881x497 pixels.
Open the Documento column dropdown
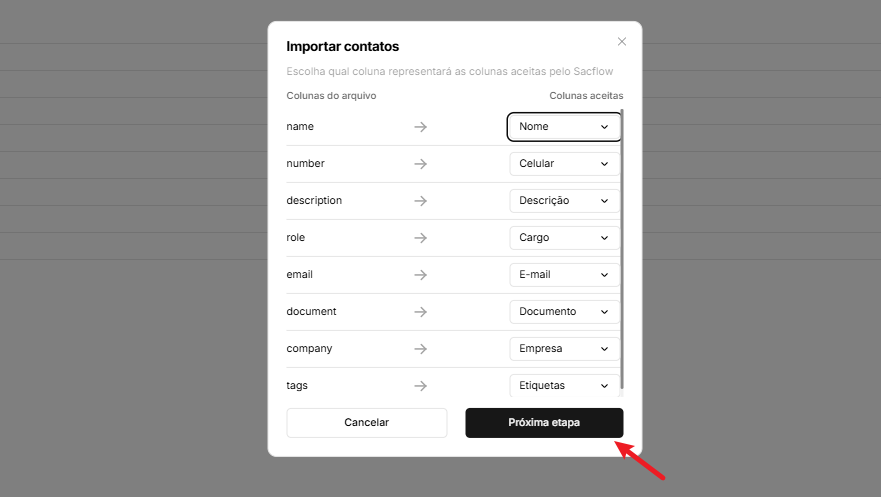[564, 311]
